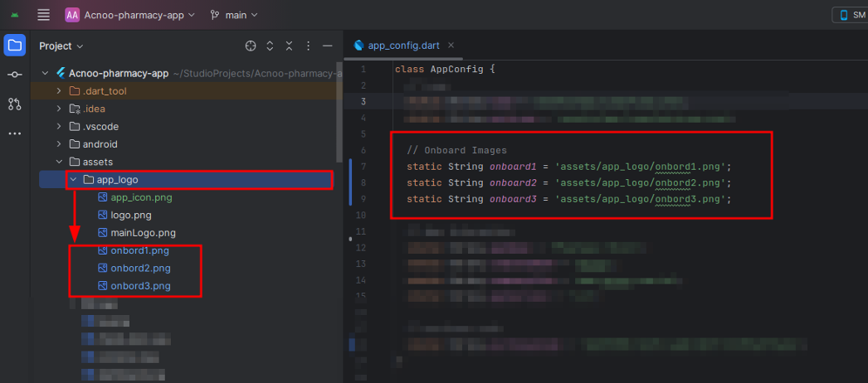
Task: Click Collapse All in Project panel
Action: pyautogui.click(x=289, y=46)
